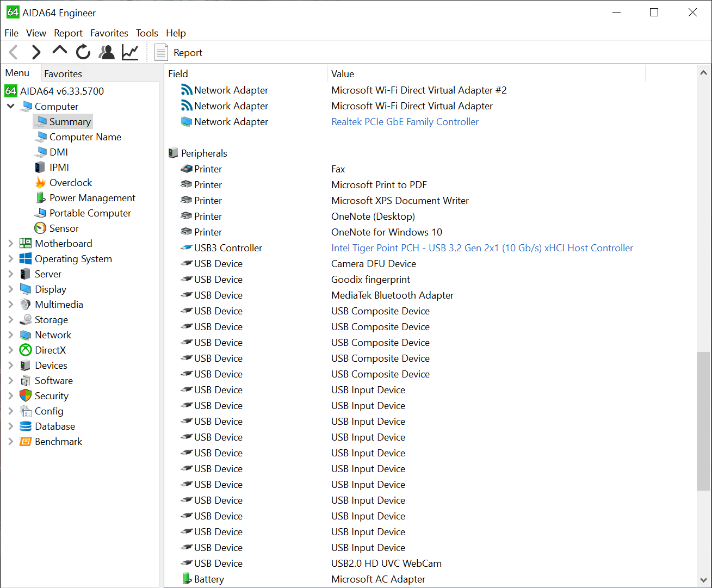Expand the Benchmark node arrow
The image size is (712, 588).
tap(11, 441)
